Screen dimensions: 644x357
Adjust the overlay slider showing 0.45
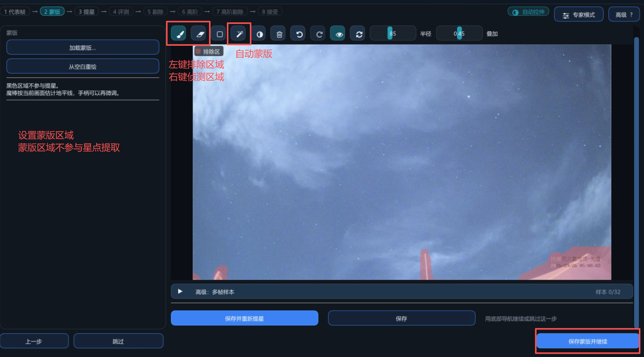tap(459, 33)
